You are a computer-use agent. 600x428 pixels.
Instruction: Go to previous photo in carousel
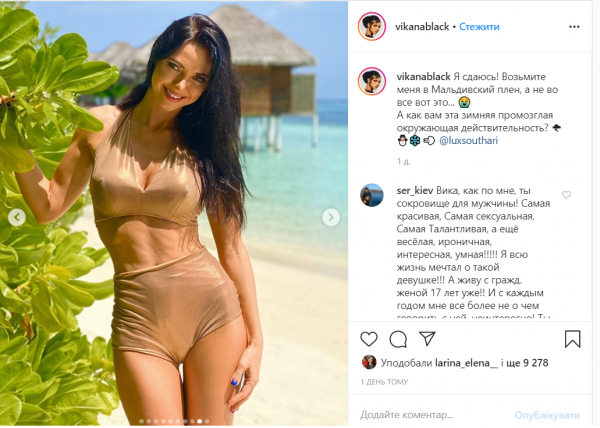[x=17, y=217]
